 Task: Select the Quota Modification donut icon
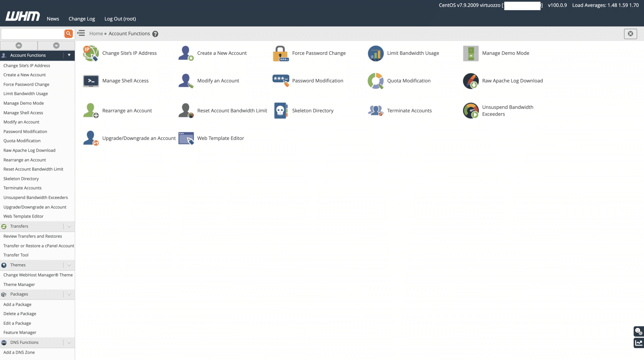376,81
